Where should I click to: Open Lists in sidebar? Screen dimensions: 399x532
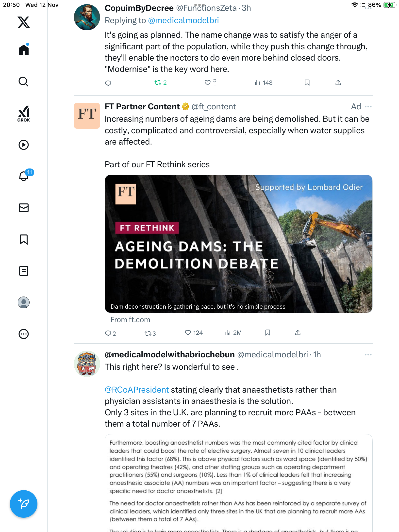(24, 271)
